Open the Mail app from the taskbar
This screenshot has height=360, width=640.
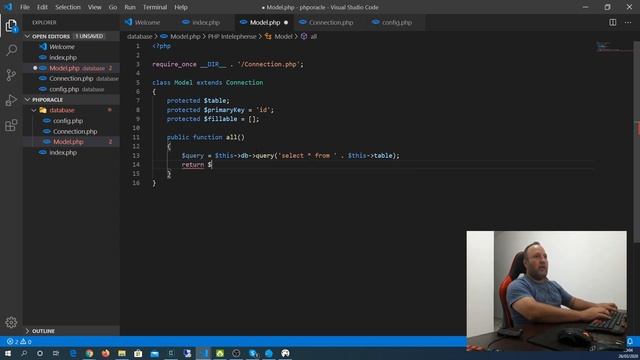(x=155, y=353)
